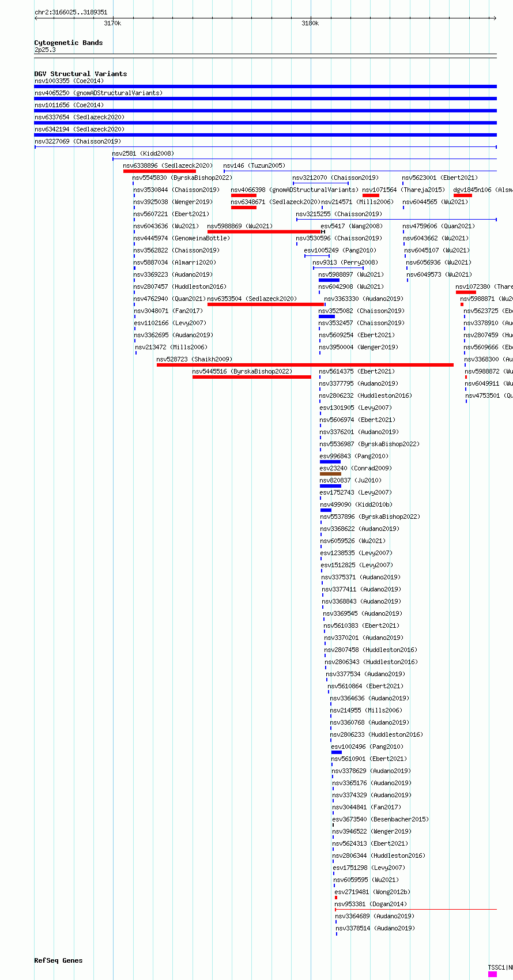Open nsv5545830 (ByrskaBishop2022) entry

(x=183, y=178)
